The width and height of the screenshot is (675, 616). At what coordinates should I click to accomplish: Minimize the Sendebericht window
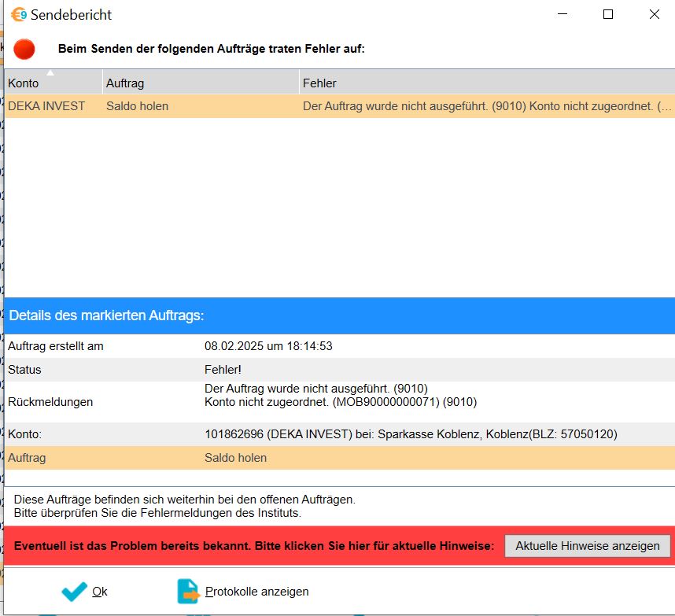pyautogui.click(x=562, y=14)
